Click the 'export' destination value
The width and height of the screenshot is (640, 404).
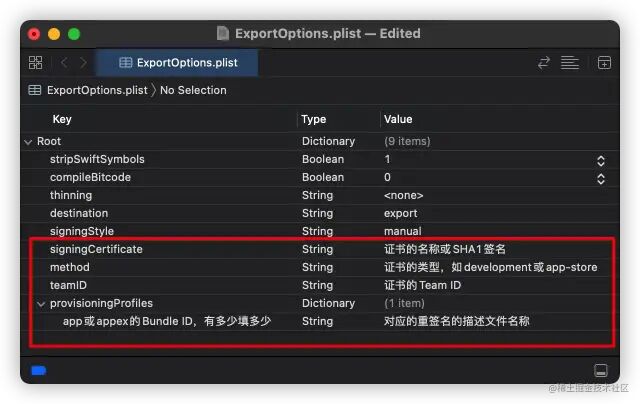coord(400,213)
